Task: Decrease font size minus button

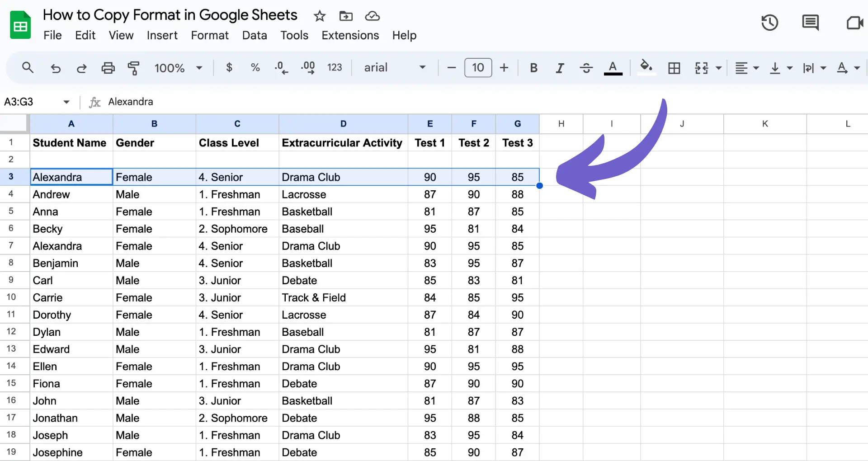Action: pyautogui.click(x=451, y=68)
